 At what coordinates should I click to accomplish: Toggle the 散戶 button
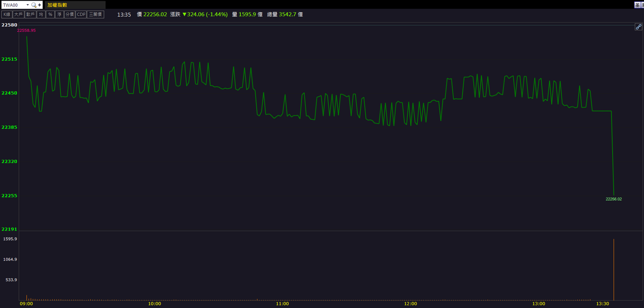click(30, 15)
